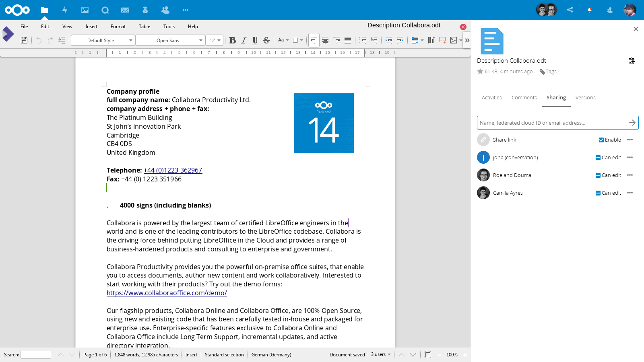Open the Format menu
Screen dimensions: 644x362
(x=118, y=27)
